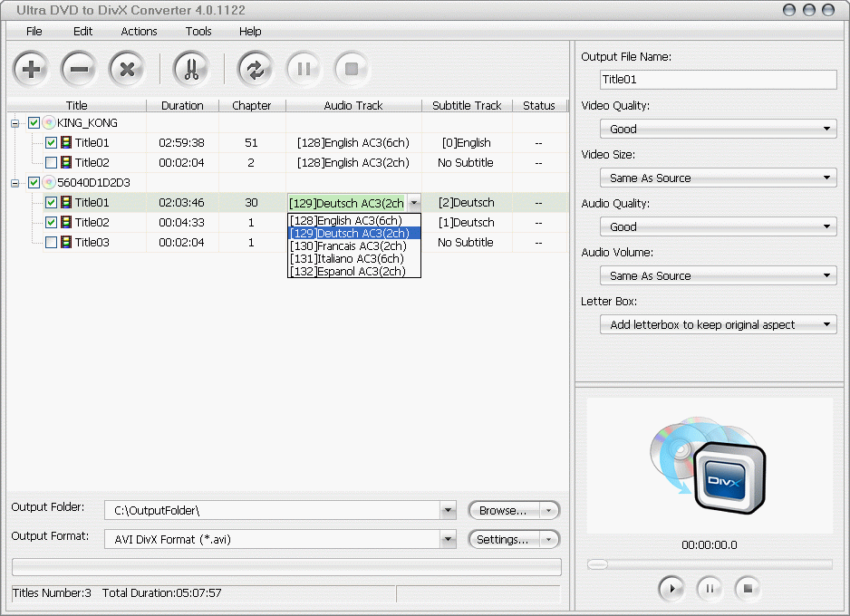Viewport: 850px width, 616px height.
Task: Open the Output Folder dropdown arrow
Action: pyautogui.click(x=448, y=510)
